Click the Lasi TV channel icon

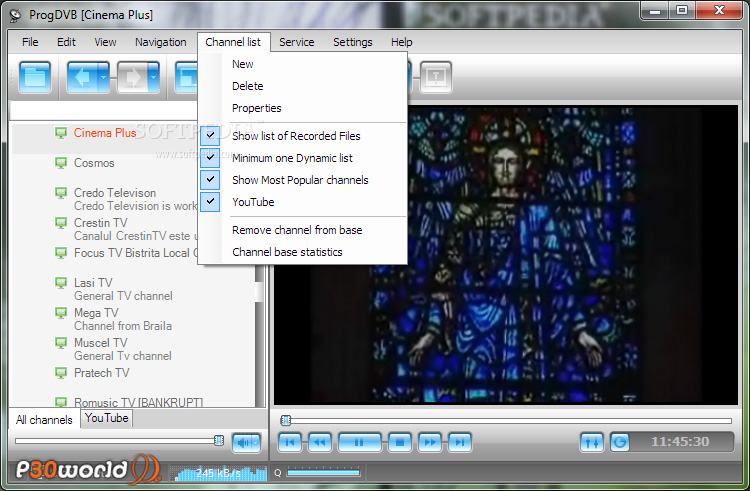coord(61,283)
